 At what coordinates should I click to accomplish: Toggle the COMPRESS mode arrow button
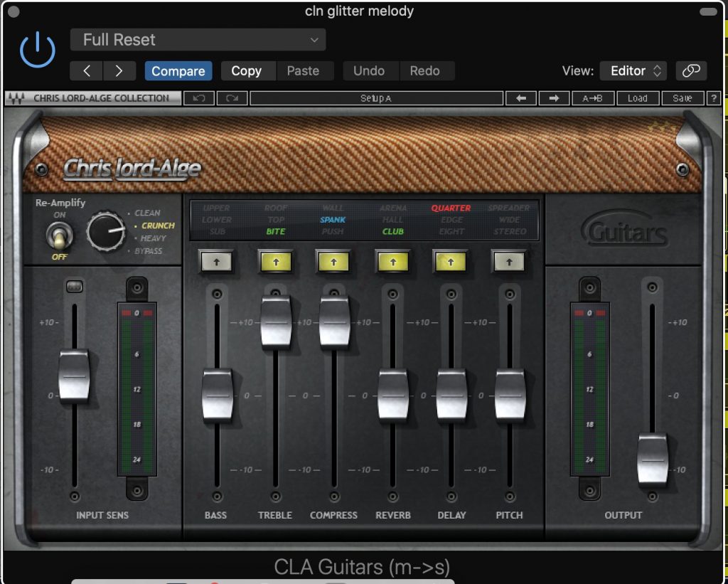tap(333, 262)
